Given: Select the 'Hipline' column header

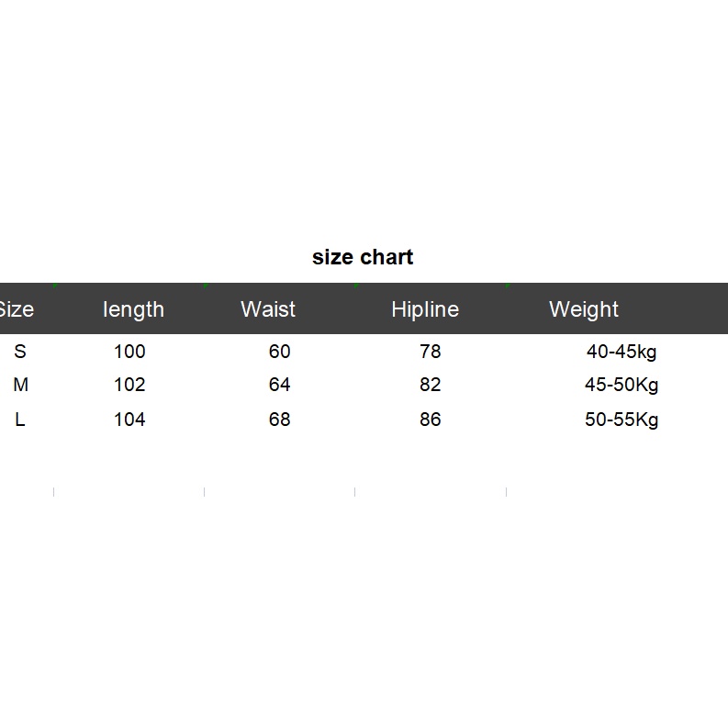Looking at the screenshot, I should pos(425,309).
